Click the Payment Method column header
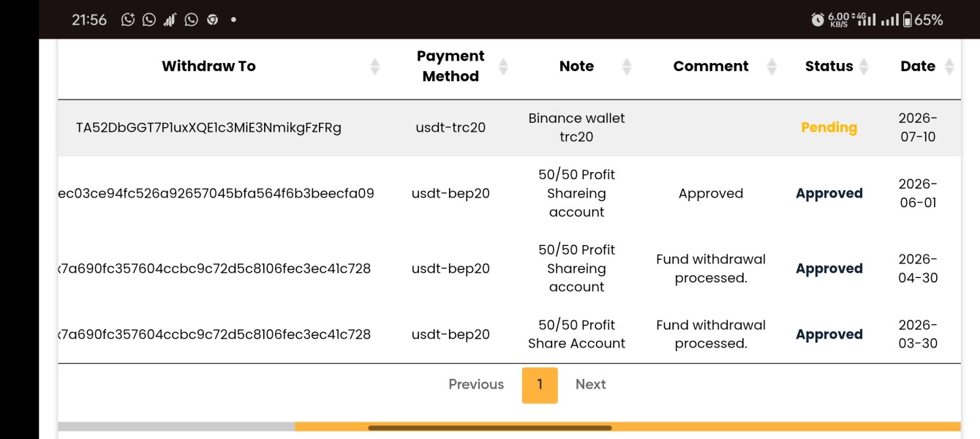The height and width of the screenshot is (439, 980). (451, 66)
